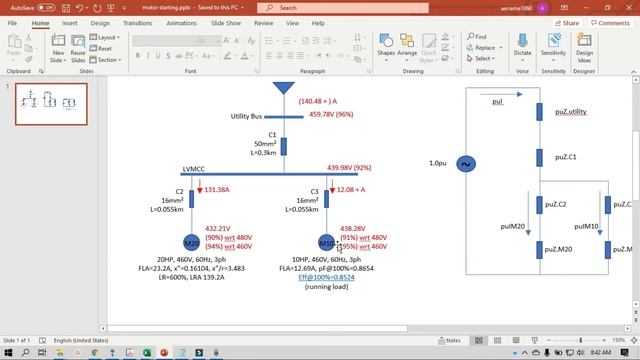Click the Replace button
Screen dimensions: 640x360
point(481,47)
